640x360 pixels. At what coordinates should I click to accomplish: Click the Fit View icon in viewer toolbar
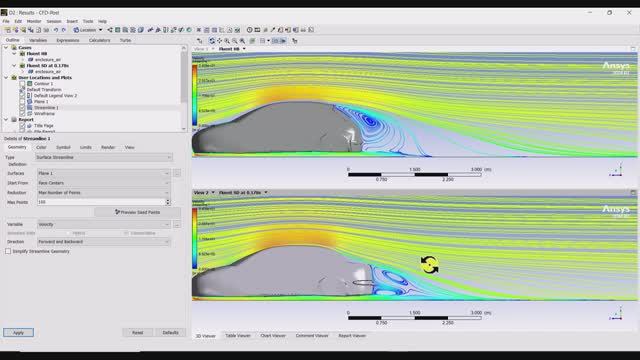242,41
